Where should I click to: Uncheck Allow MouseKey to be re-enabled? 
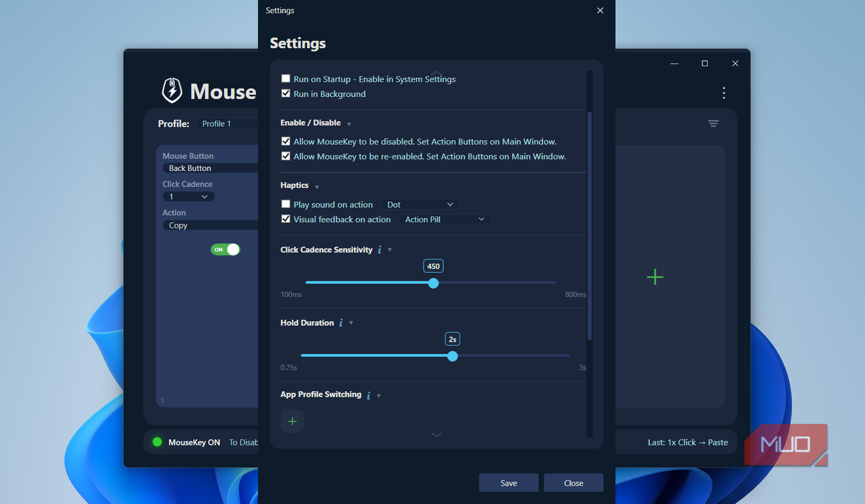coord(286,156)
